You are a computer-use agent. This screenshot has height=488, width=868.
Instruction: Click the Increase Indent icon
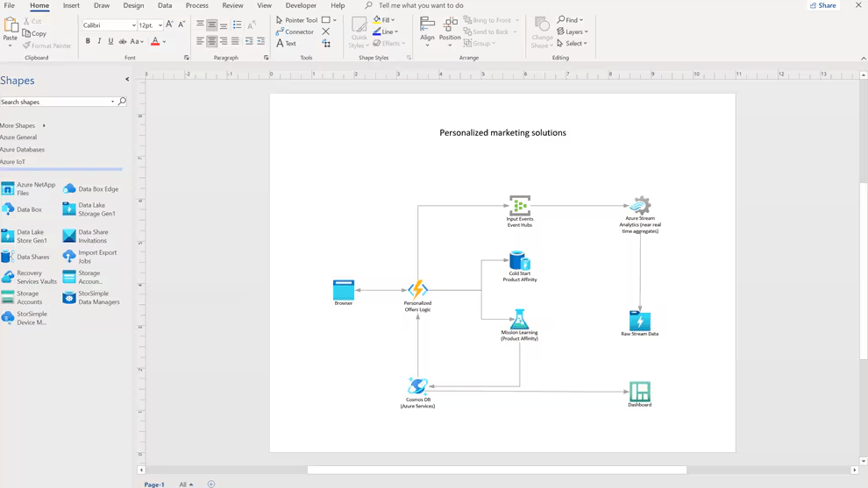[260, 41]
